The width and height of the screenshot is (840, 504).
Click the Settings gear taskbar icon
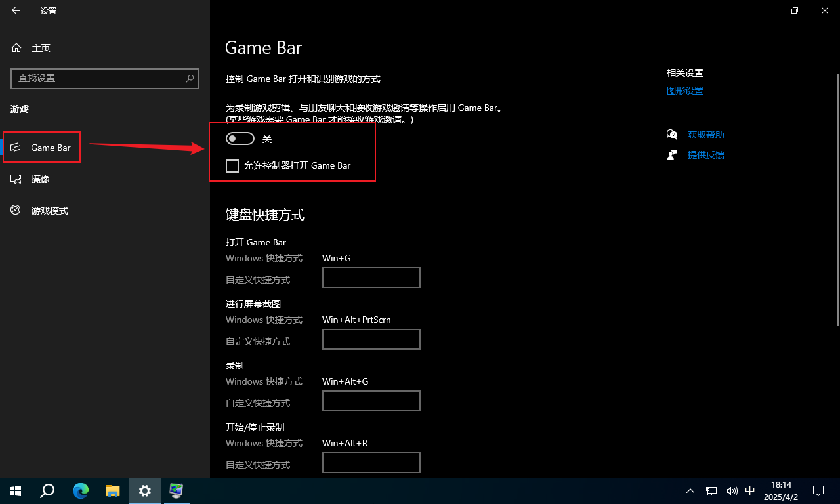point(145,490)
